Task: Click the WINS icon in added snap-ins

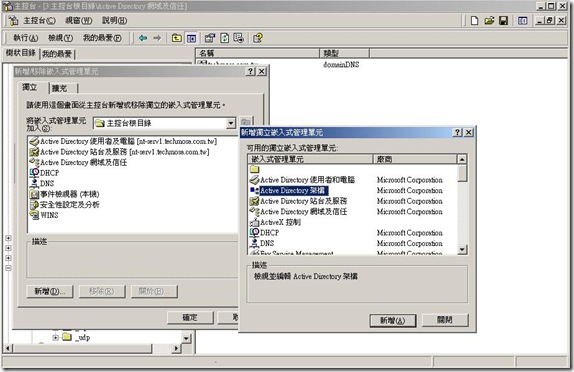Action: 34,215
